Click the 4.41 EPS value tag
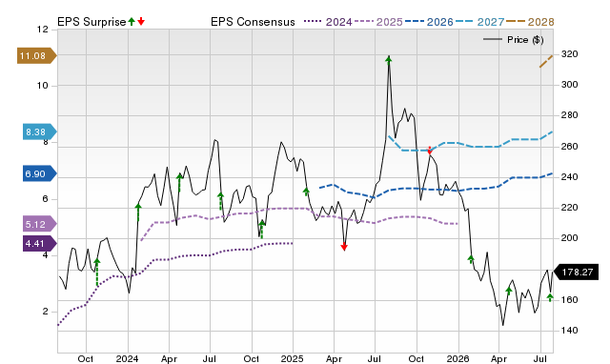The height and width of the screenshot is (364, 610). (40, 244)
